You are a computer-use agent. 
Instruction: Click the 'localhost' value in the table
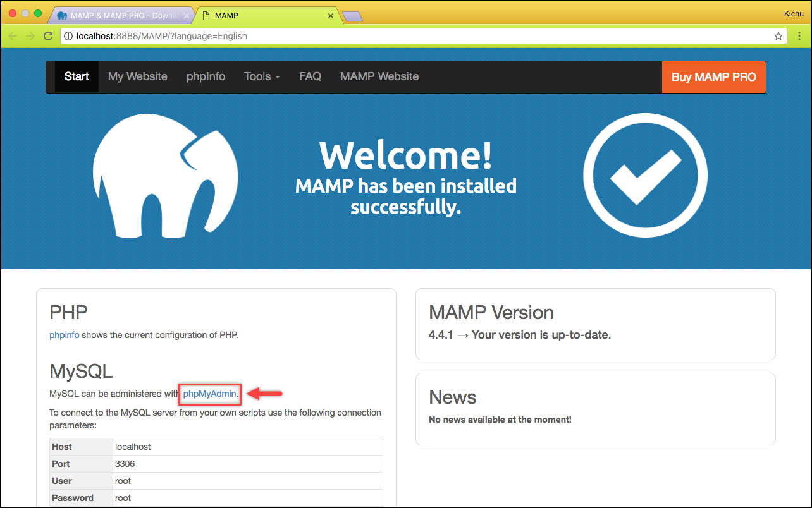pos(133,447)
